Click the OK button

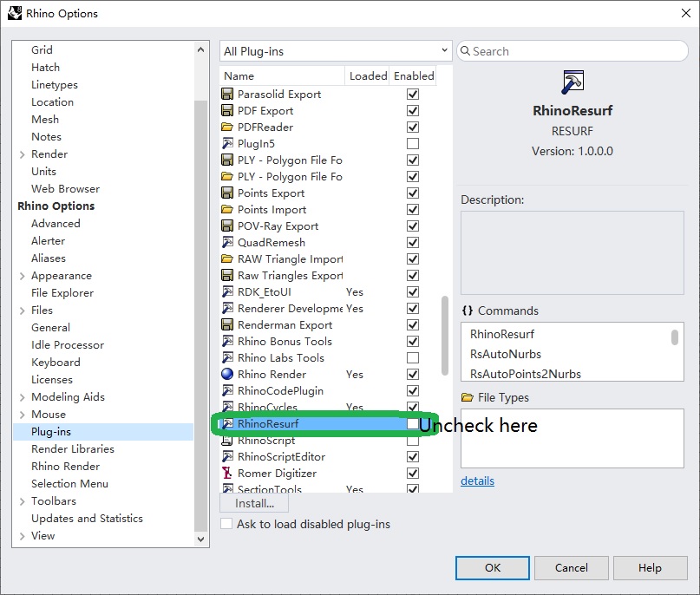click(493, 568)
